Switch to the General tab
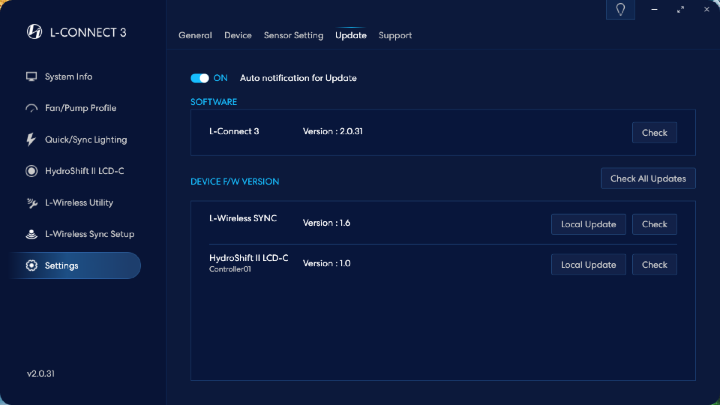 195,35
